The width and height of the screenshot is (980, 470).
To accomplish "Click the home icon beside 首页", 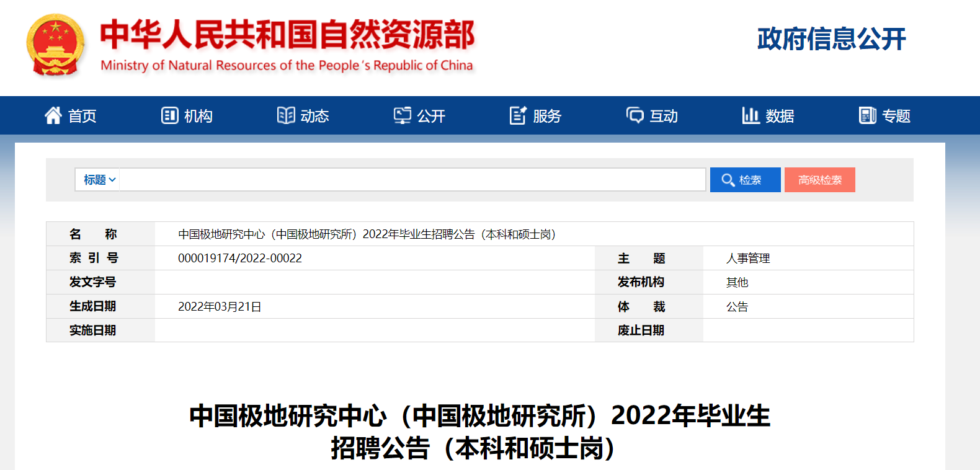I will pyautogui.click(x=53, y=115).
